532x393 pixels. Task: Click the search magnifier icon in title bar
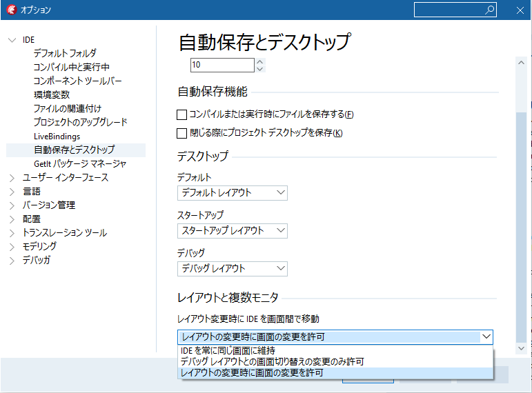coord(490,10)
